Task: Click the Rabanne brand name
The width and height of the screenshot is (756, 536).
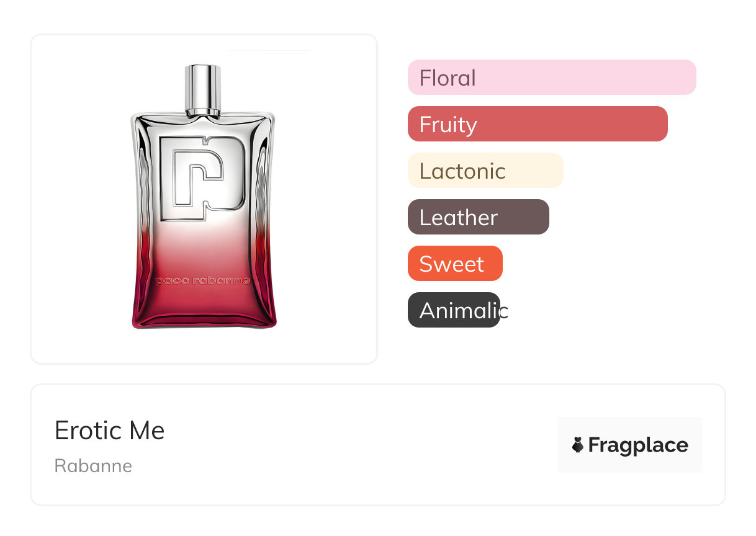Action: (x=93, y=466)
